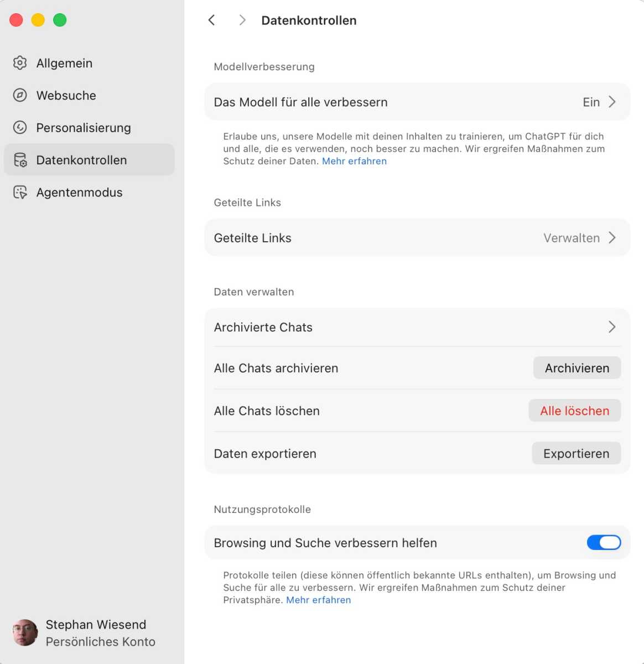This screenshot has height=664, width=644.
Task: Switch to the Websuche settings section
Action: (x=66, y=95)
